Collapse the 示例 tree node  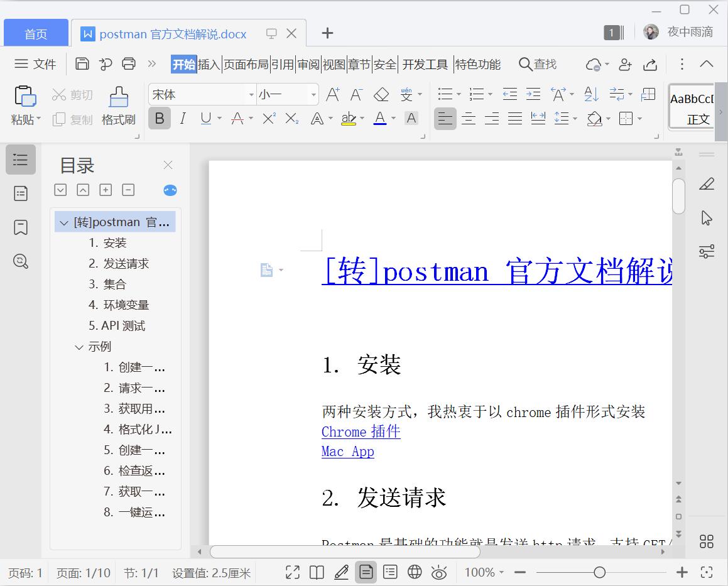[79, 347]
